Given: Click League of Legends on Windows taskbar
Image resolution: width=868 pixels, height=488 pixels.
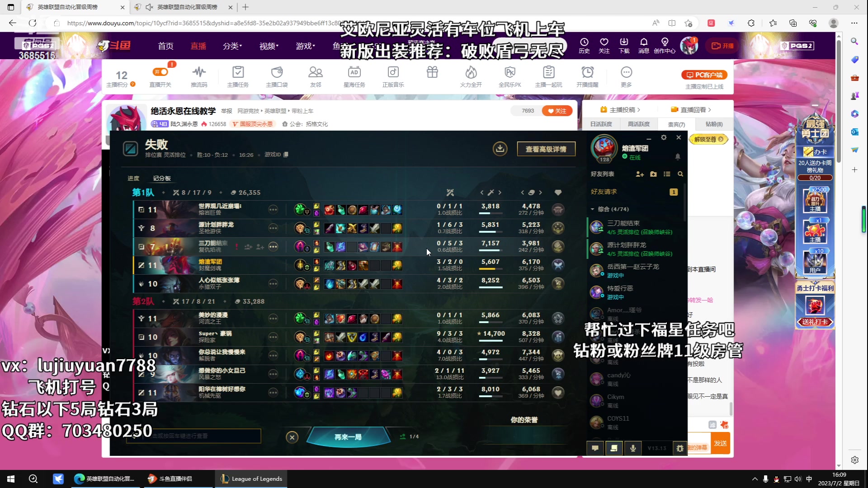Looking at the screenshot, I should point(251,479).
